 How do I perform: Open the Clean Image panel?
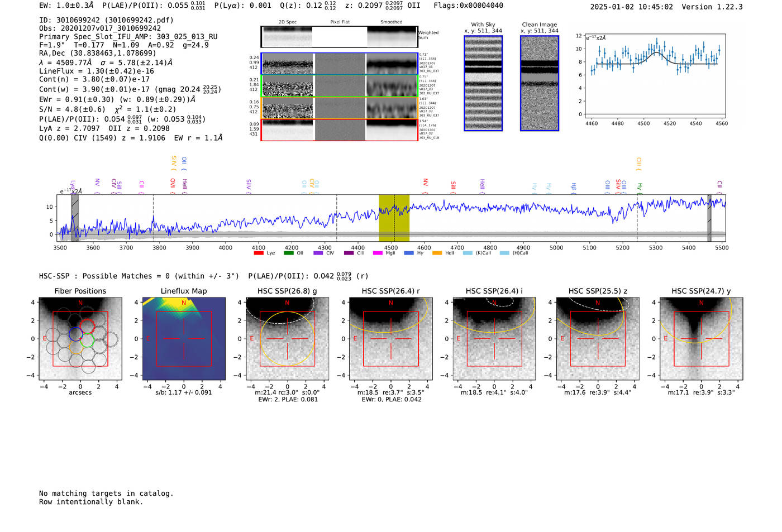point(540,83)
